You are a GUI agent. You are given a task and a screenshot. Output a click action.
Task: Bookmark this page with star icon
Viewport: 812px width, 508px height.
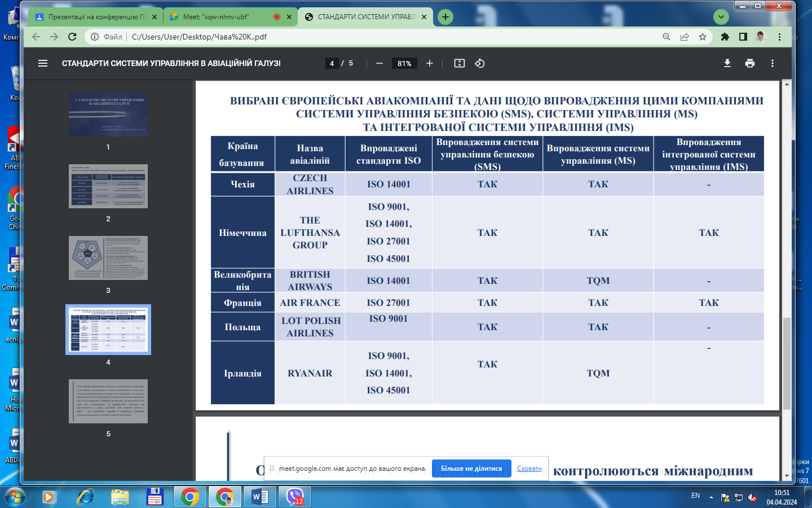click(x=703, y=37)
